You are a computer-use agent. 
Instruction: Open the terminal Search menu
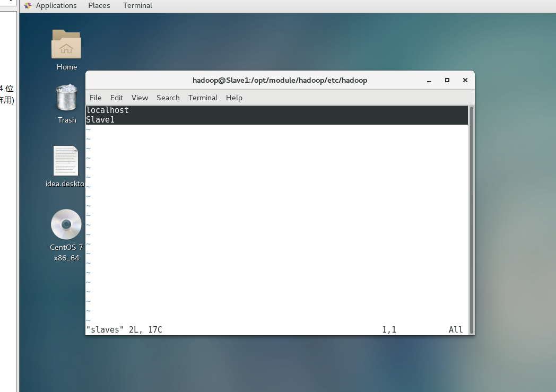[x=168, y=98]
